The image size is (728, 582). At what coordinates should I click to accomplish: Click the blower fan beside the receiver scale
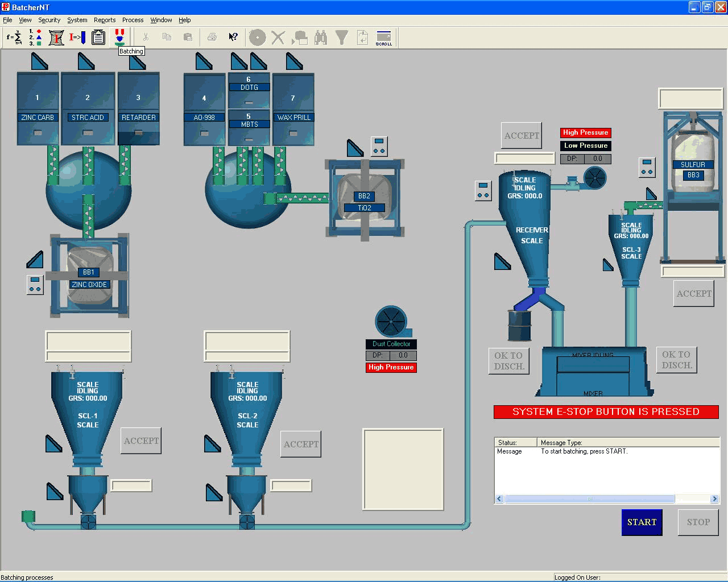point(594,178)
